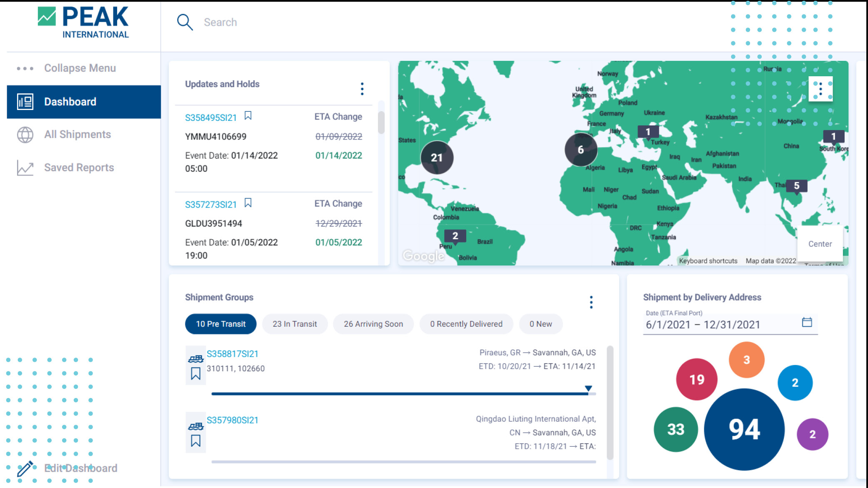
Task: Open Updates and Holds options menu
Action: tap(362, 89)
